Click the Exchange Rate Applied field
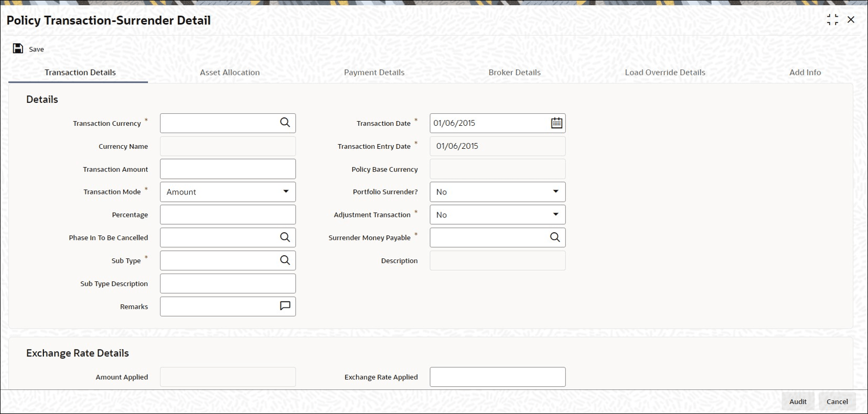This screenshot has width=868, height=414. pyautogui.click(x=497, y=377)
